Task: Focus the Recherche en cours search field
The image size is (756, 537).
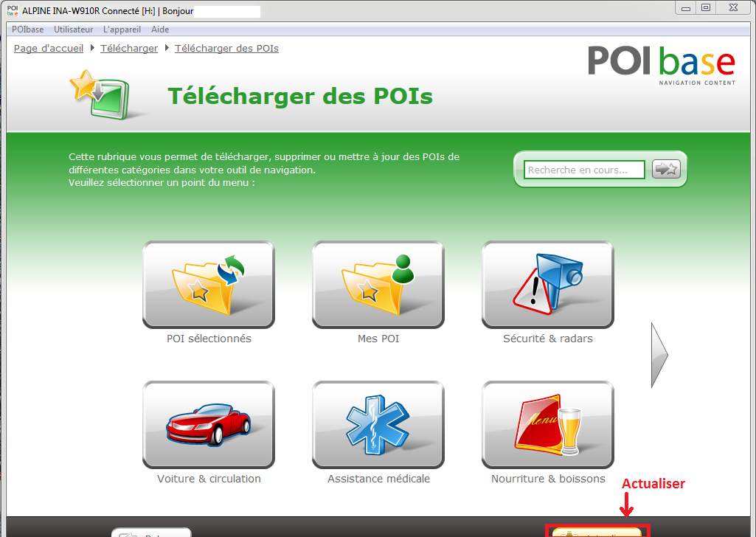Action: pyautogui.click(x=585, y=170)
